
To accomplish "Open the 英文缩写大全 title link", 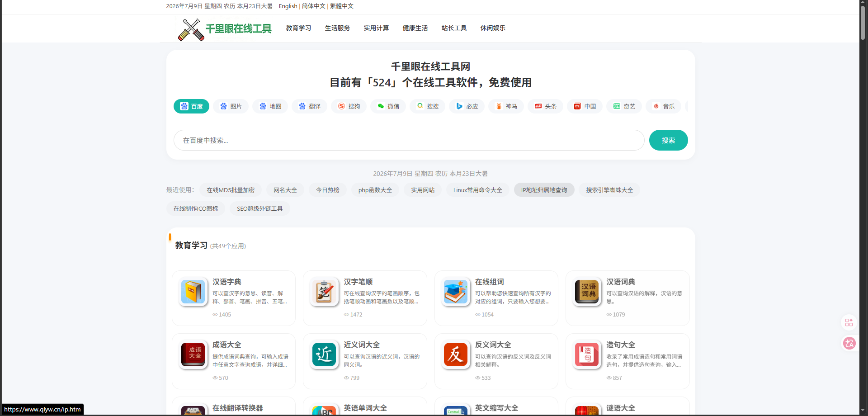I will pos(497,408).
